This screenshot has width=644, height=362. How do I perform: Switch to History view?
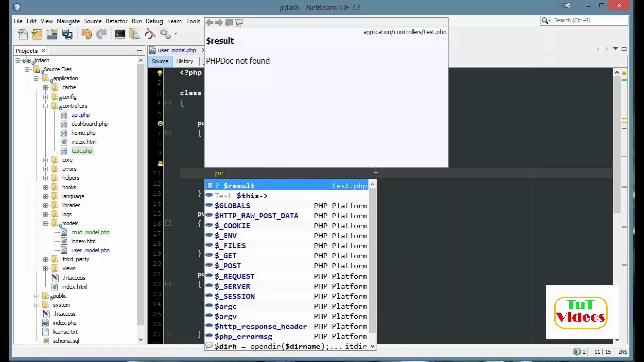[x=185, y=61]
